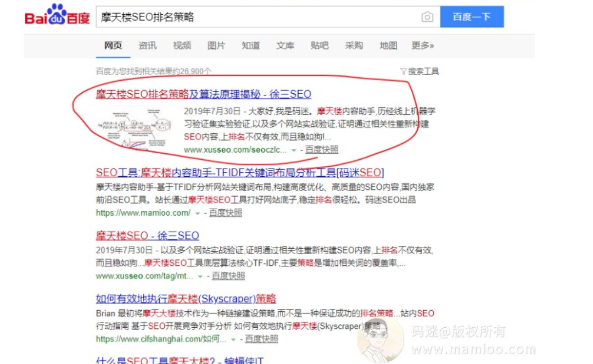Expand dropdown arrow after cifshanghai.com URL

233,339
